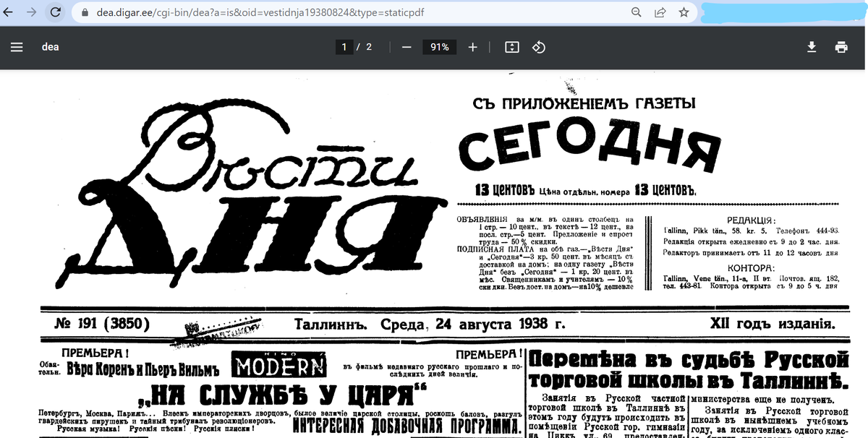Go back to the previous page
Screen dimensions: 868x438
pyautogui.click(x=8, y=12)
